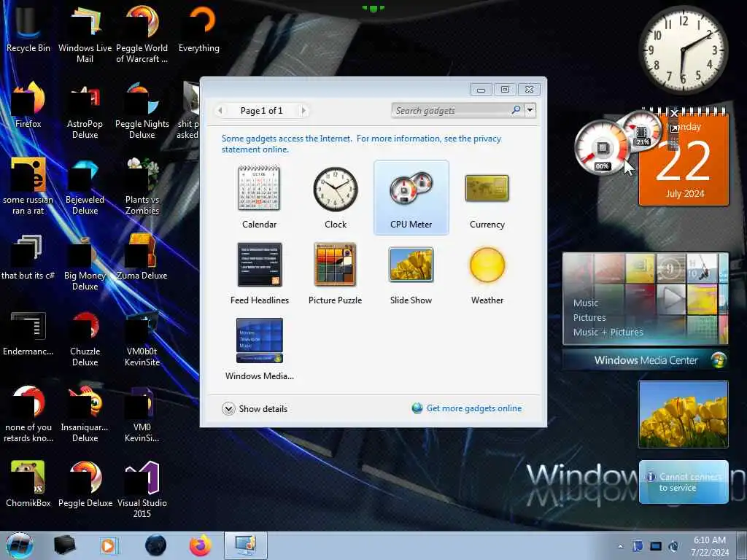Open the Windows Start orb

(19, 545)
